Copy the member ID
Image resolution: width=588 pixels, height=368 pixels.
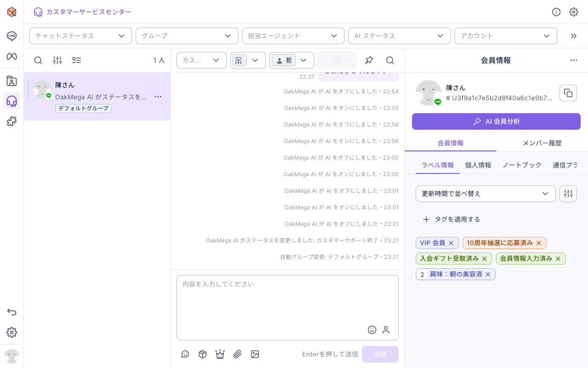point(568,93)
